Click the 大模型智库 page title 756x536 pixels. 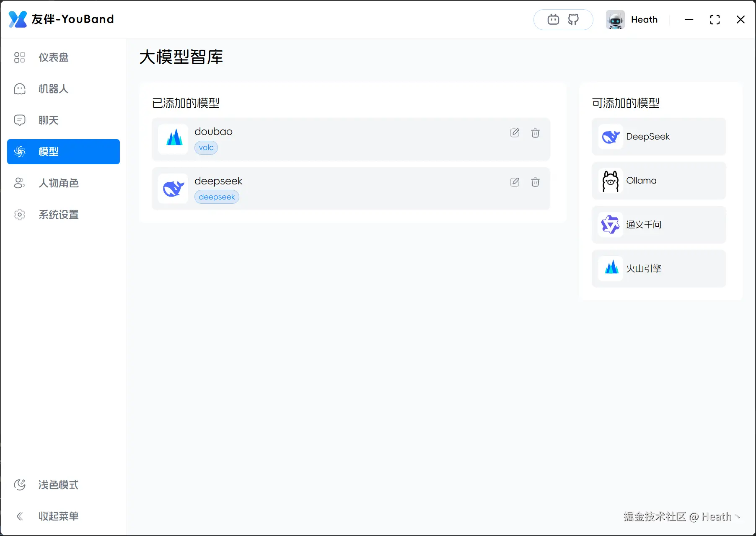[x=181, y=57]
